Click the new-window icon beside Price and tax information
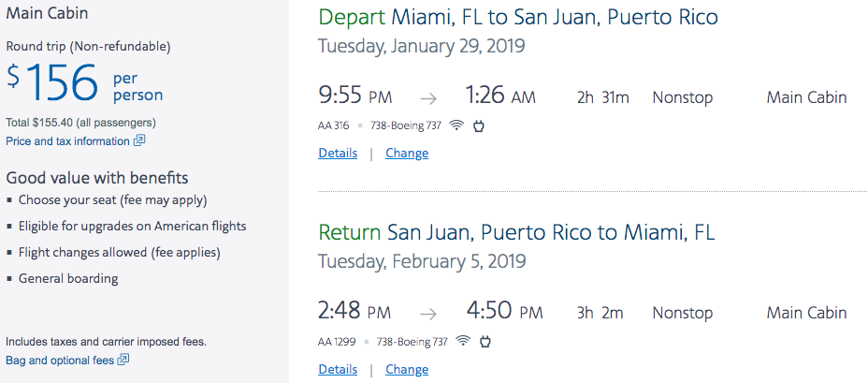The image size is (868, 383). pos(139,141)
